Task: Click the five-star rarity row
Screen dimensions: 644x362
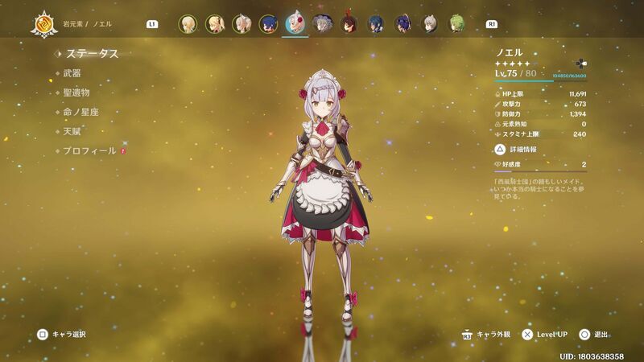Action: [x=515, y=64]
